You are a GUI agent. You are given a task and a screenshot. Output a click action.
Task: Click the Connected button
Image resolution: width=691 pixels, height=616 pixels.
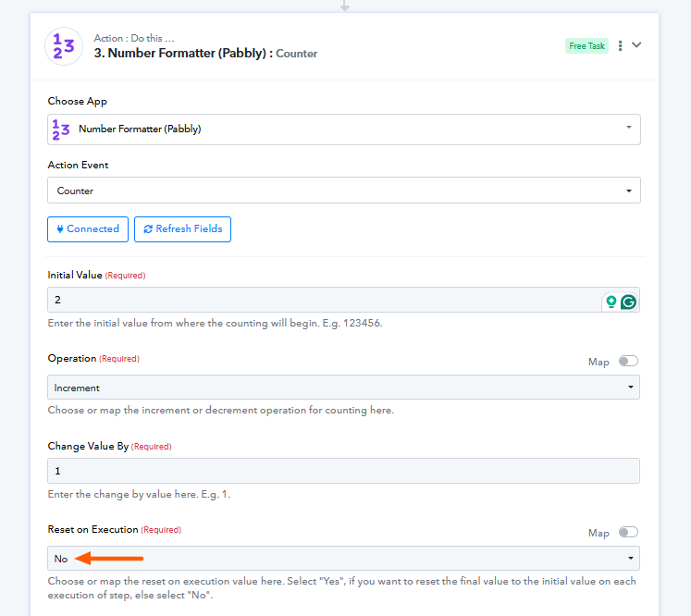pos(87,229)
